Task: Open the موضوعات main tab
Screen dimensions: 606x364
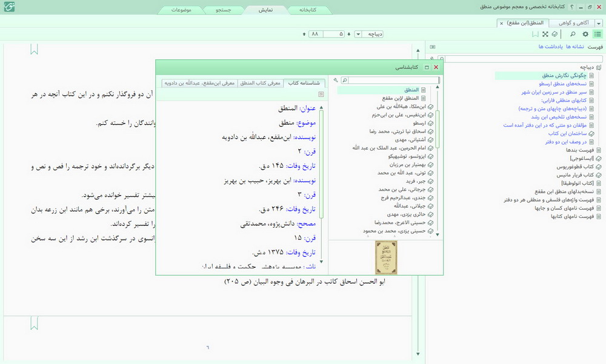Action: [181, 10]
